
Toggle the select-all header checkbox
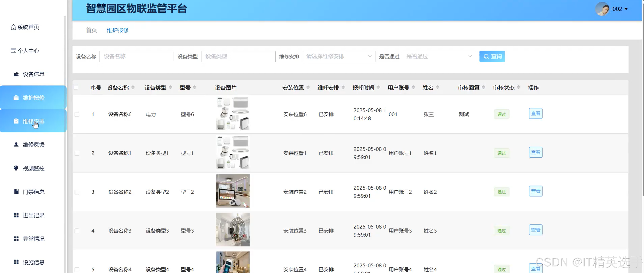coord(76,88)
